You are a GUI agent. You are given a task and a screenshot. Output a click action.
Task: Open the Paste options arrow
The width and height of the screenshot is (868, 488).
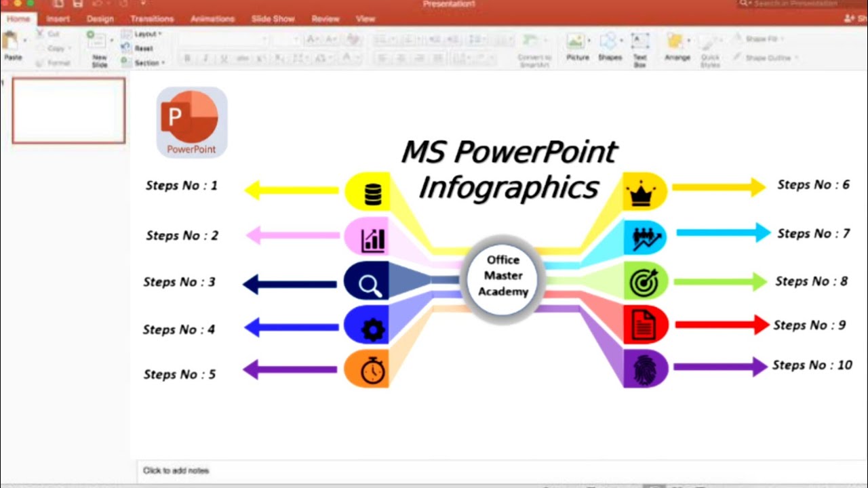point(25,41)
